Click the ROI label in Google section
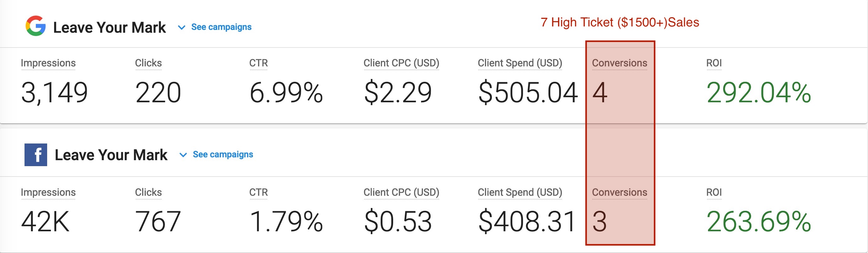Image resolution: width=868 pixels, height=253 pixels. pos(714,63)
